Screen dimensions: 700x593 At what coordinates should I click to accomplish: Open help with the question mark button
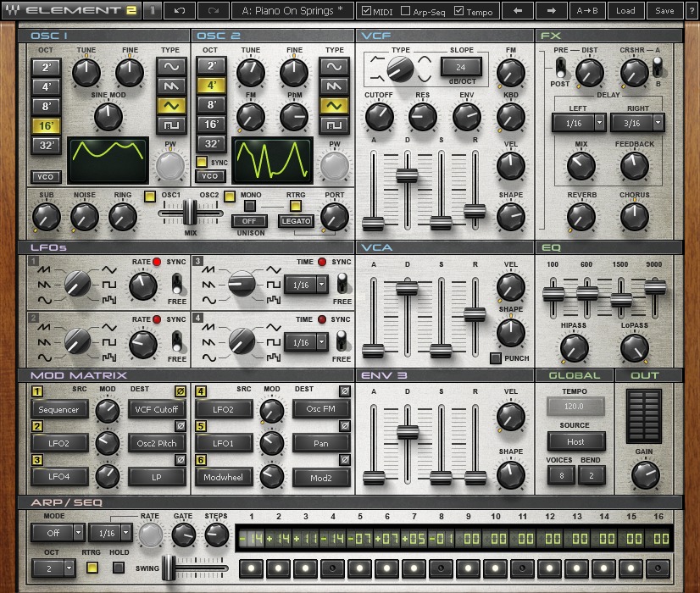[x=692, y=11]
